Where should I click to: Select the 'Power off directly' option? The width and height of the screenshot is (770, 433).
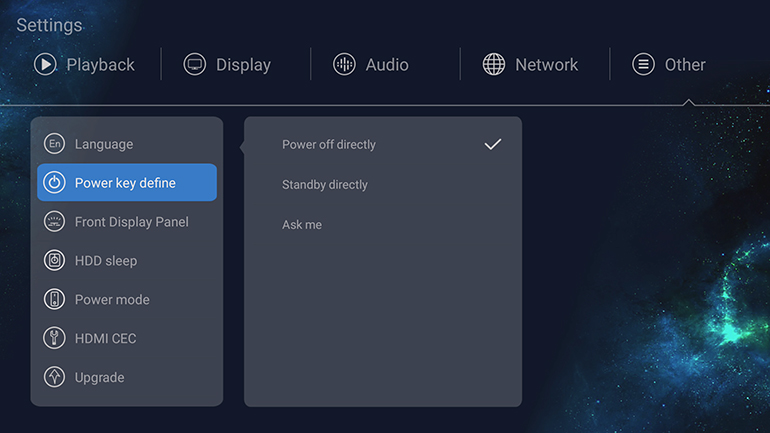pos(329,145)
